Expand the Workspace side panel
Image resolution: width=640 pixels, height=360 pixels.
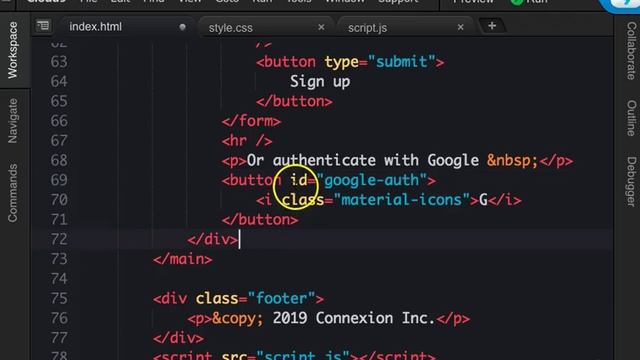click(13, 50)
